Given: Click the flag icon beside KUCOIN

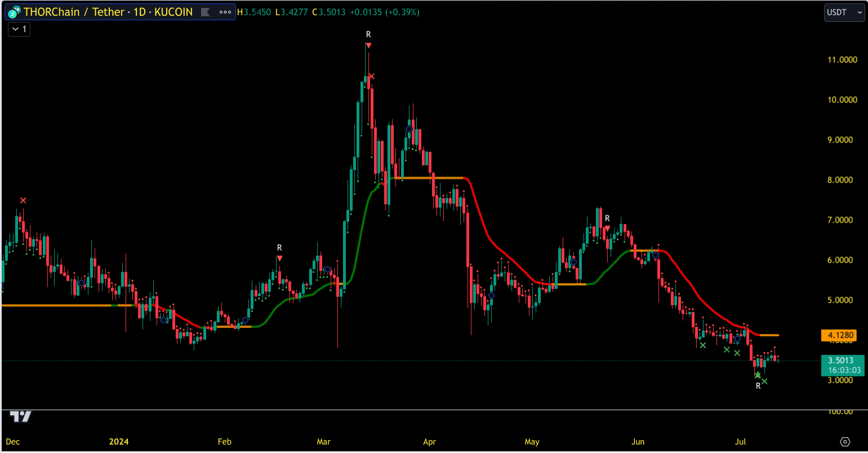Looking at the screenshot, I should click(x=206, y=12).
